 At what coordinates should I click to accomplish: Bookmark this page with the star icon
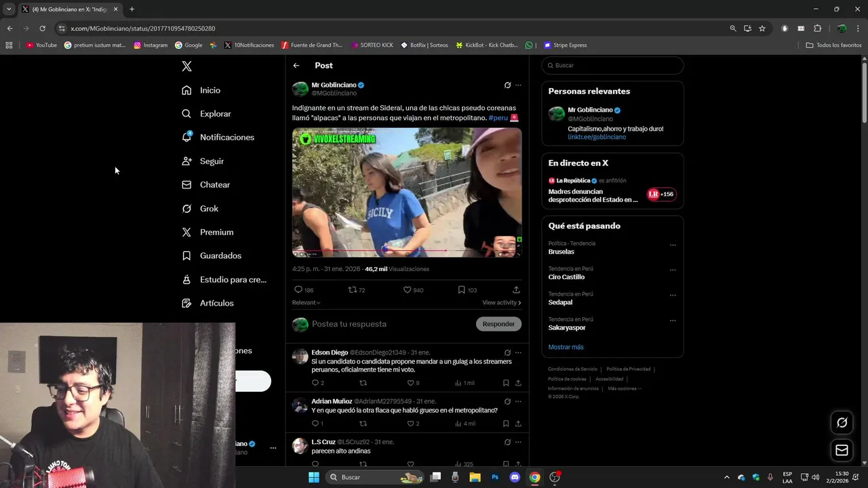pyautogui.click(x=762, y=28)
